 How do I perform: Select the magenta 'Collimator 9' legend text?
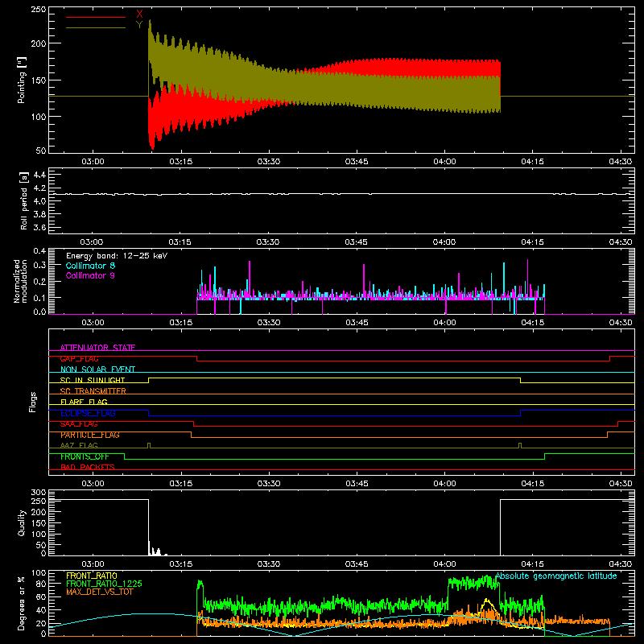pyautogui.click(x=90, y=275)
